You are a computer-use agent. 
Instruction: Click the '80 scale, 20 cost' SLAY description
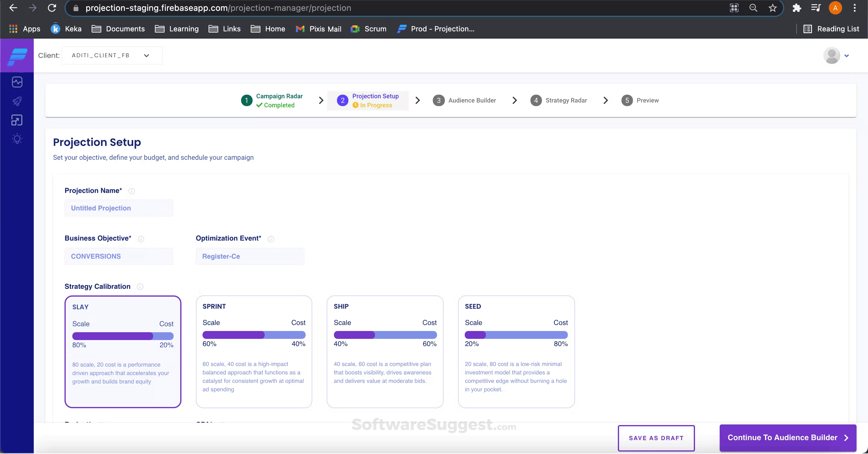121,373
